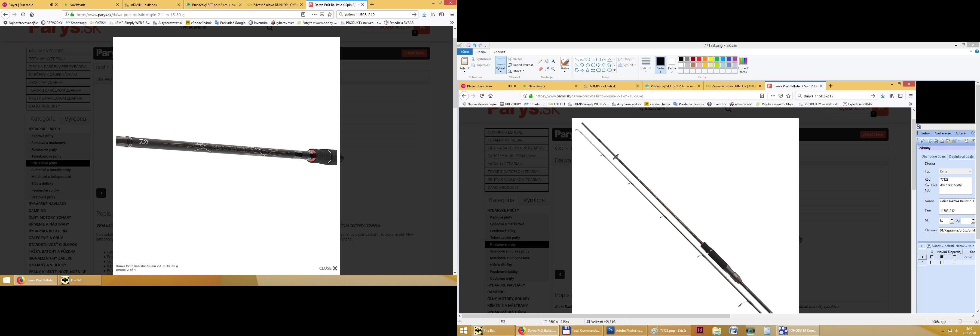This screenshot has height=336, width=980.
Task: Select the Eraser tool in Paint
Action: tap(541, 69)
